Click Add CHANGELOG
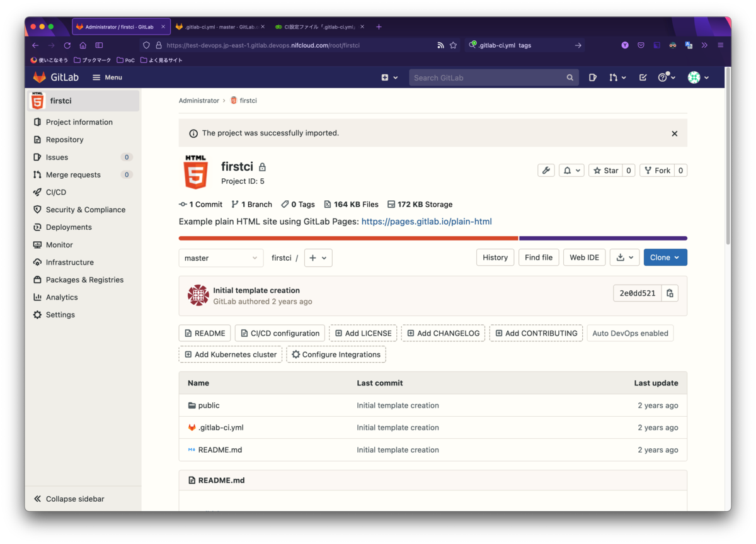The height and width of the screenshot is (544, 756). pyautogui.click(x=443, y=334)
